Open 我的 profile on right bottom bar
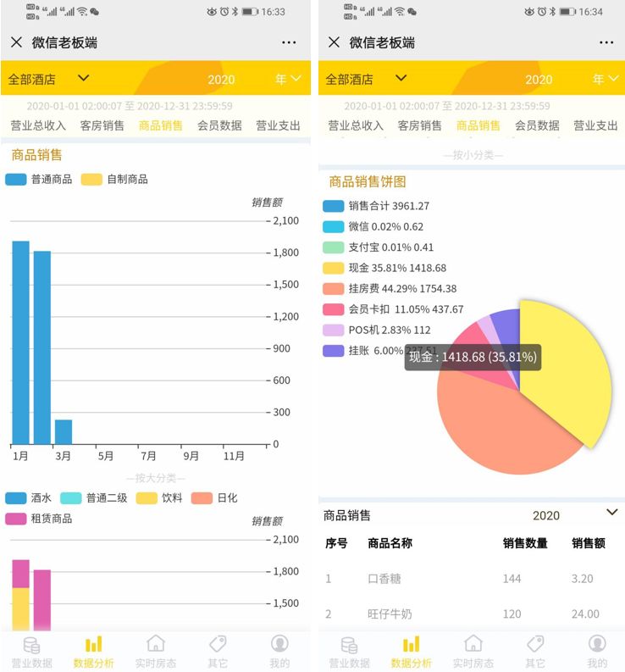This screenshot has width=625, height=672. point(597,652)
